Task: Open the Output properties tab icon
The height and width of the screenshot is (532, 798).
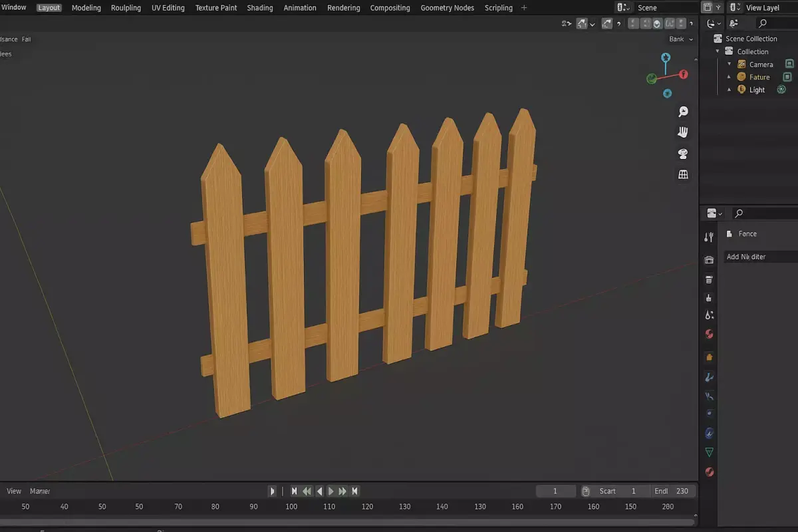Action: (x=709, y=279)
